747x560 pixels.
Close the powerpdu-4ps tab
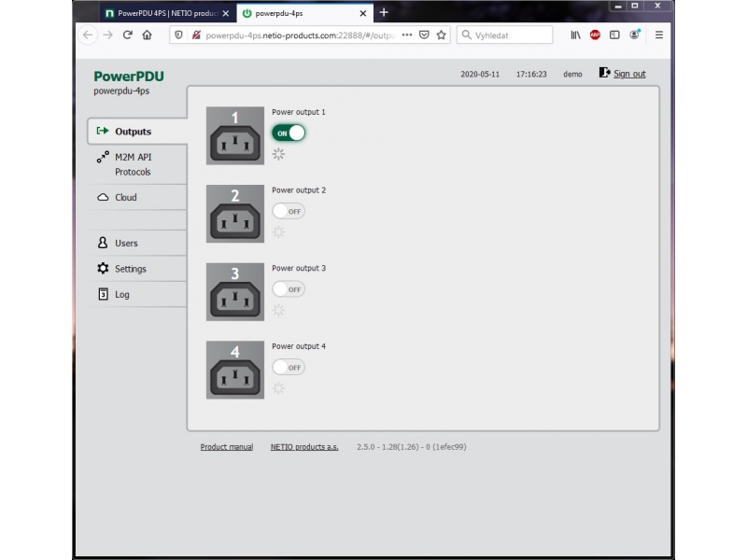(363, 13)
